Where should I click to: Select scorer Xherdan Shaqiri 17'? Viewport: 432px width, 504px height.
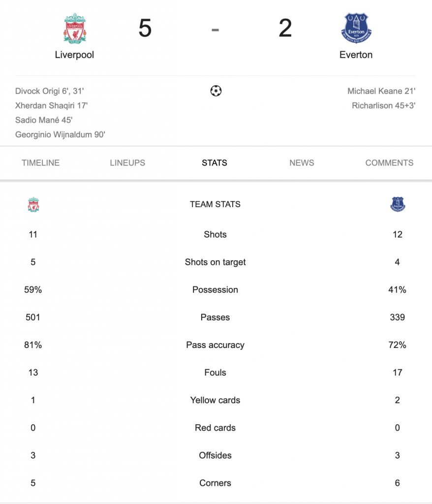pyautogui.click(x=52, y=106)
